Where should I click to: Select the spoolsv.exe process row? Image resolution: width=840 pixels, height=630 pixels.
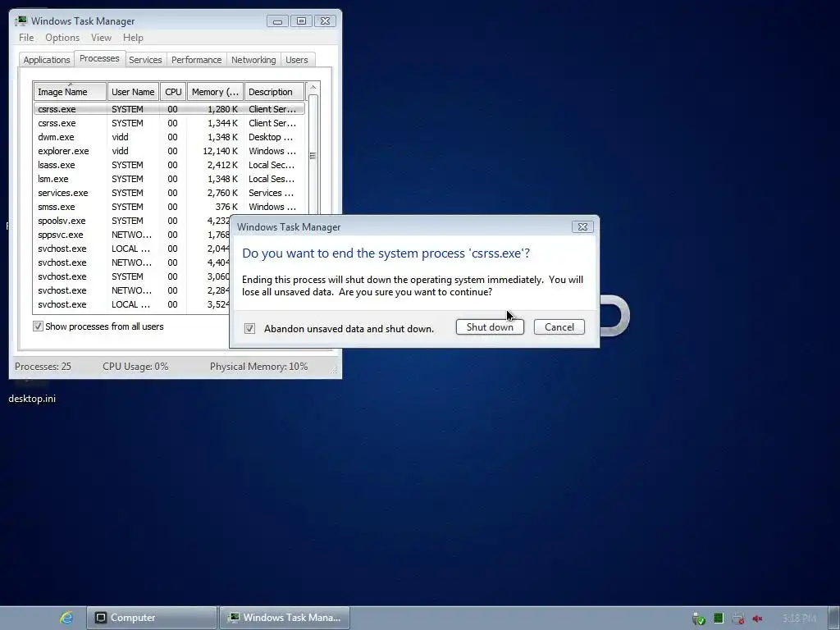(132, 221)
